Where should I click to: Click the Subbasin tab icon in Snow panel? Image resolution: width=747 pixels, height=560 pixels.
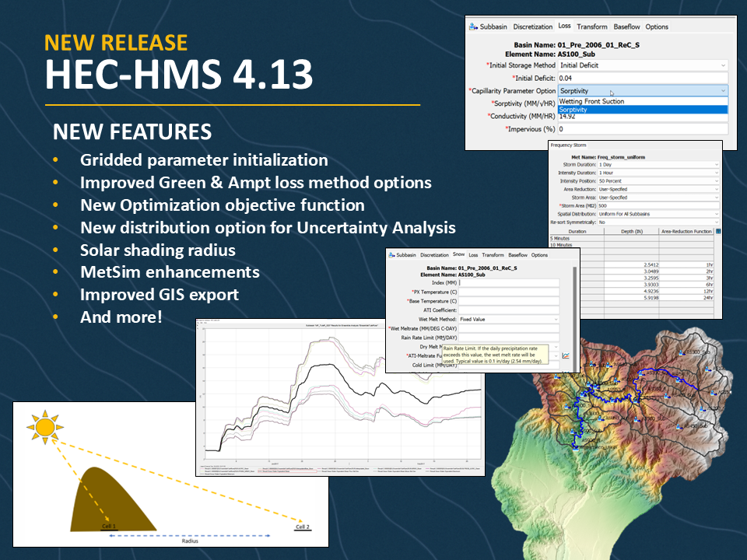tap(392, 255)
